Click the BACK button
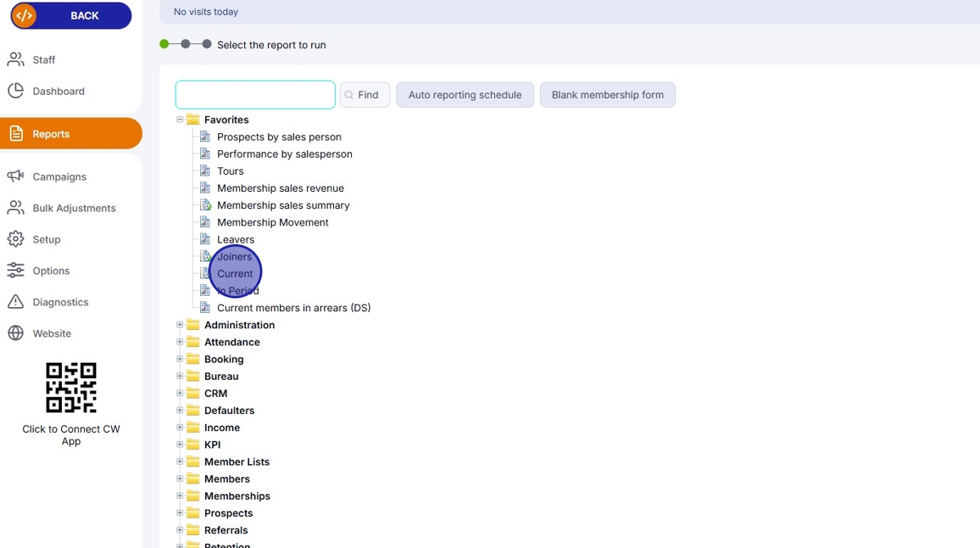This screenshot has height=548, width=980. [71, 16]
